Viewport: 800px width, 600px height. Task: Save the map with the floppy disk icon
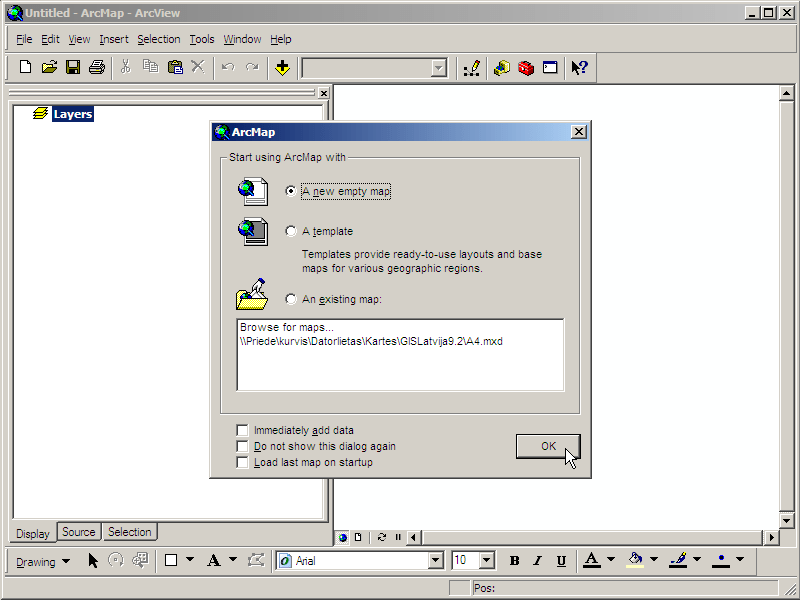pyautogui.click(x=73, y=67)
